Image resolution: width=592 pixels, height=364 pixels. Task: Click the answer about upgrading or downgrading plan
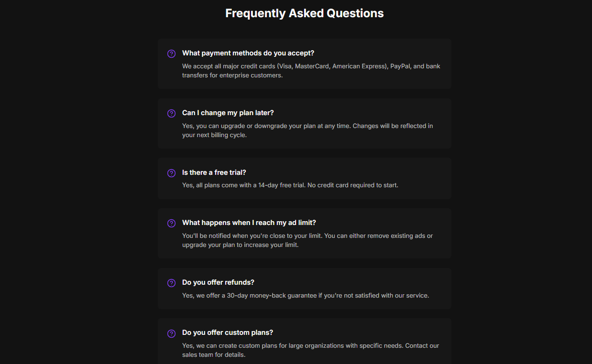(x=307, y=126)
